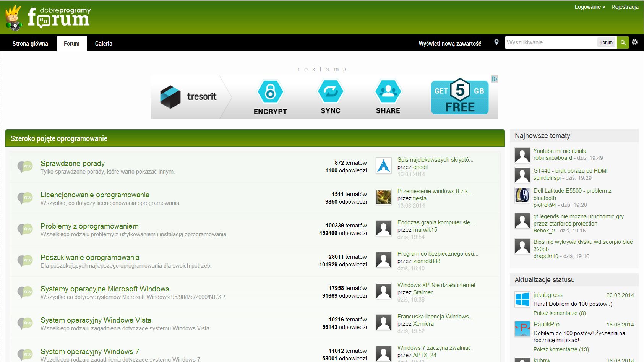The height and width of the screenshot is (362, 644).
Task: Click the location pin icon in navbar
Action: click(496, 42)
